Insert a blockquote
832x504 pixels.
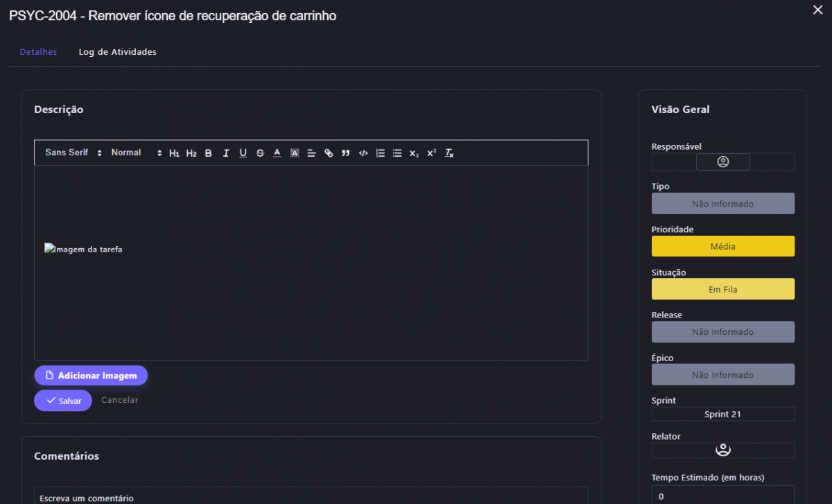346,153
